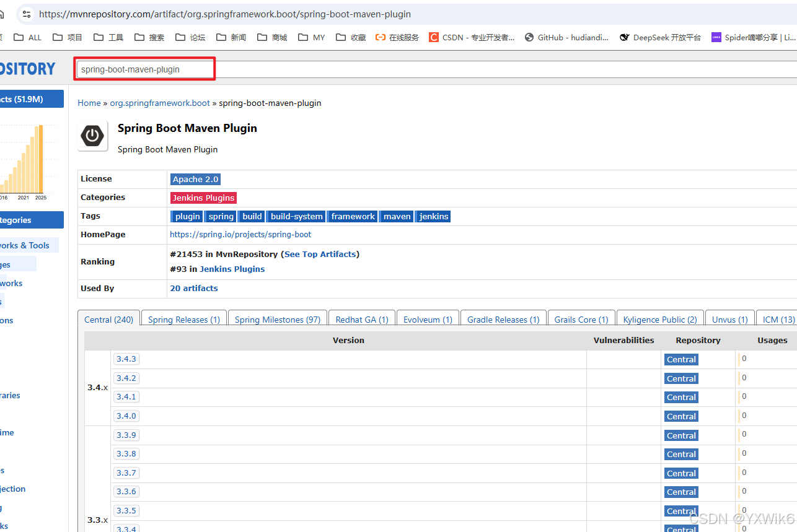797x532 pixels.
Task: Open version 3.4.3
Action: (x=126, y=359)
